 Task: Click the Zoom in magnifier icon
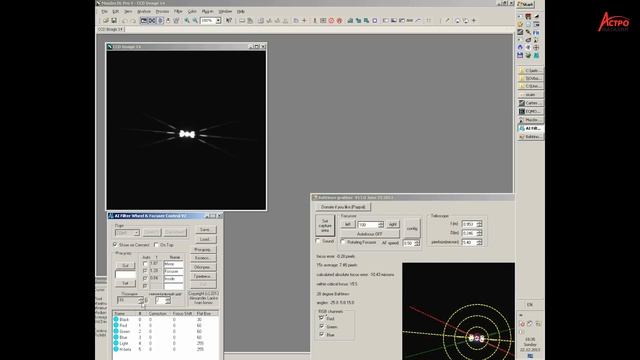coord(187,20)
